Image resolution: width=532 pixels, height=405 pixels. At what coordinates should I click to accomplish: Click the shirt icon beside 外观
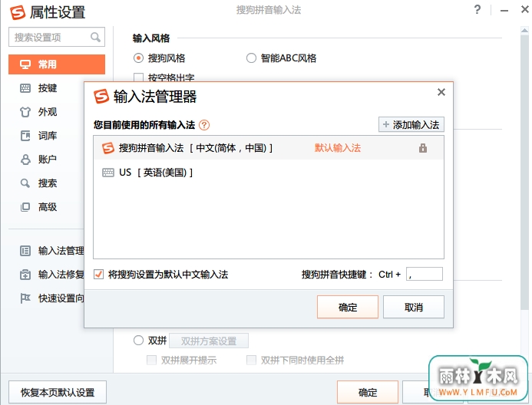point(25,112)
